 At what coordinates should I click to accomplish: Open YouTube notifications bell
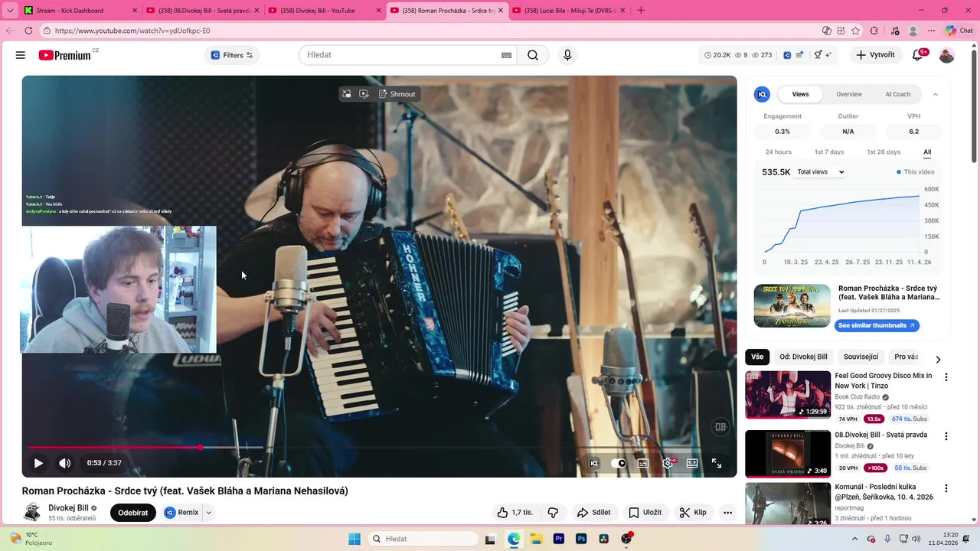(x=917, y=55)
